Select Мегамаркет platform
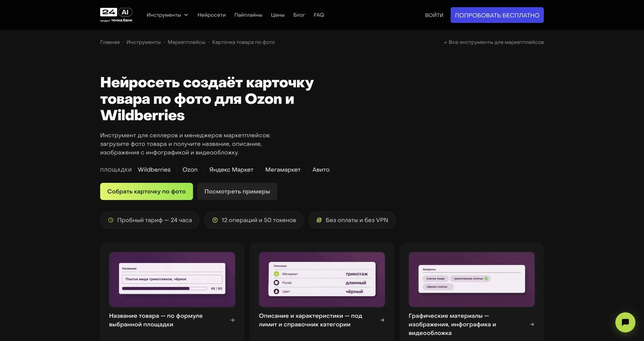The width and height of the screenshot is (644, 341). pyautogui.click(x=283, y=170)
